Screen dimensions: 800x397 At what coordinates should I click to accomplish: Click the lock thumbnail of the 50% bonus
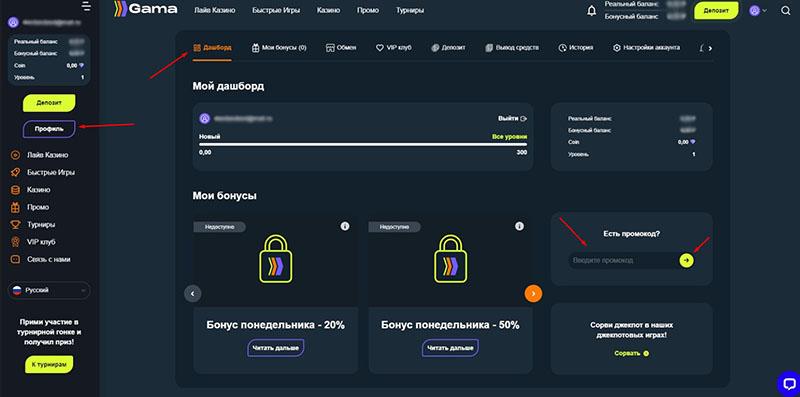[450, 259]
